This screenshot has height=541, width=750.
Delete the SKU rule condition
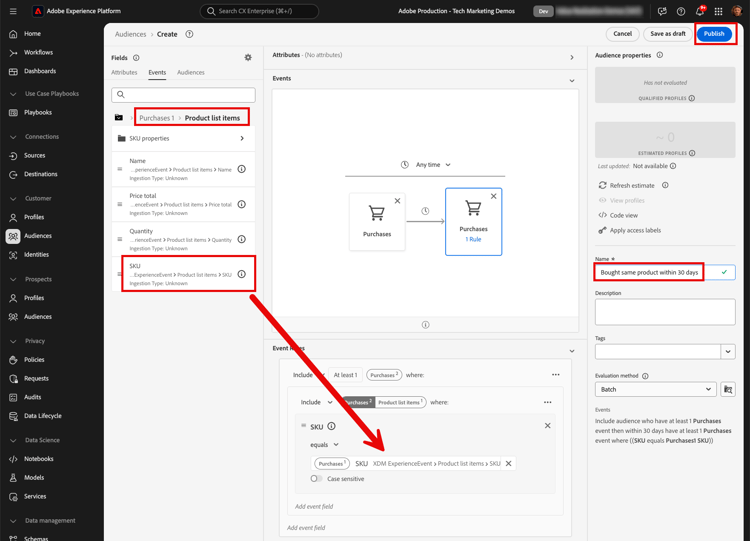548,426
